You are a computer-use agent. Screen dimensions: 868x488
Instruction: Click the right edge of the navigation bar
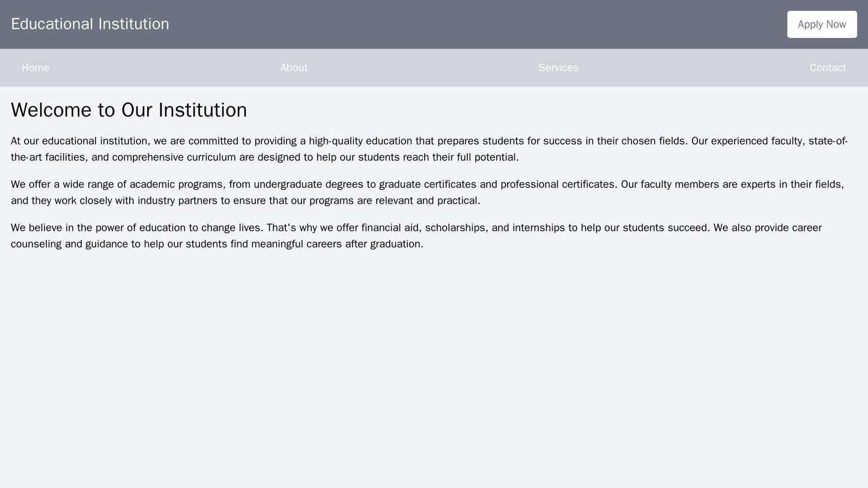(x=859, y=68)
